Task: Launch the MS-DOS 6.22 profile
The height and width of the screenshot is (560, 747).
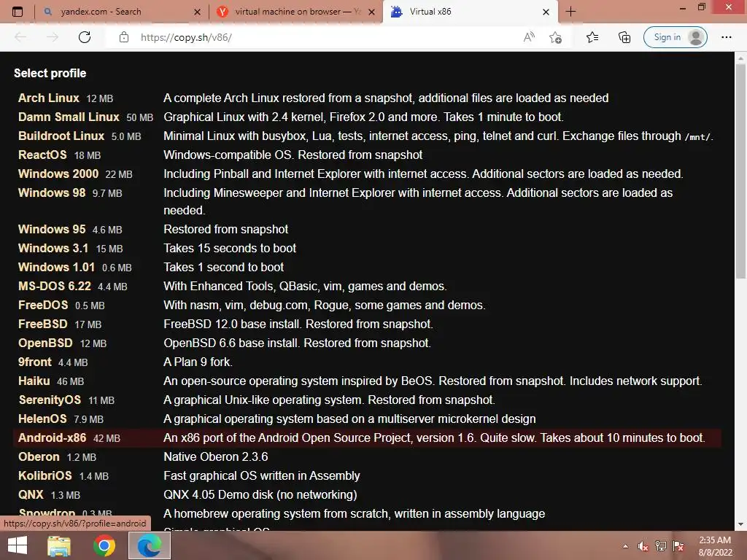Action: (54, 286)
